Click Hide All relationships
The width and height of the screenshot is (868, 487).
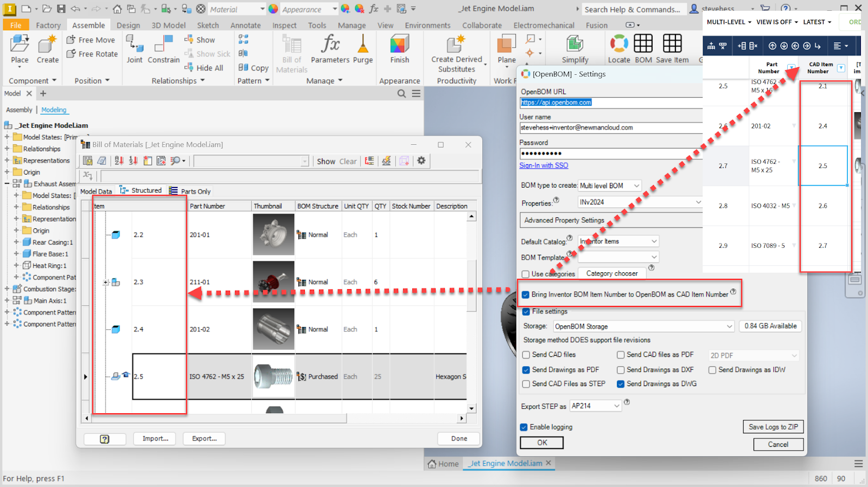[203, 68]
